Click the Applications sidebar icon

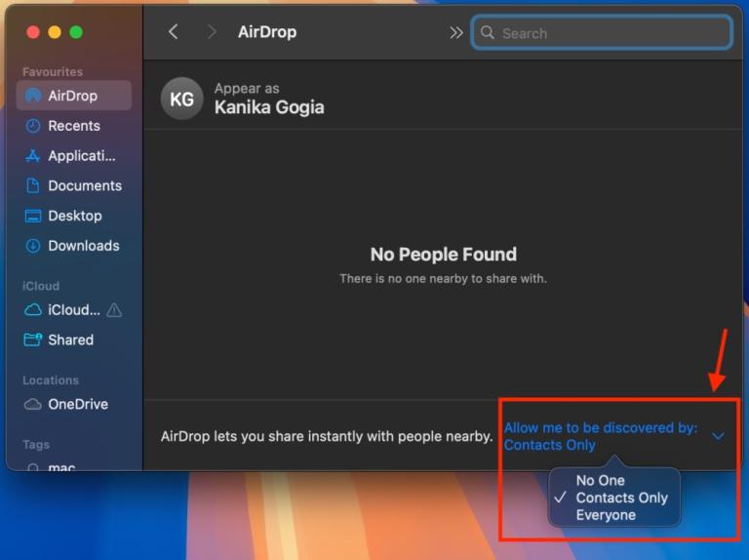(32, 156)
